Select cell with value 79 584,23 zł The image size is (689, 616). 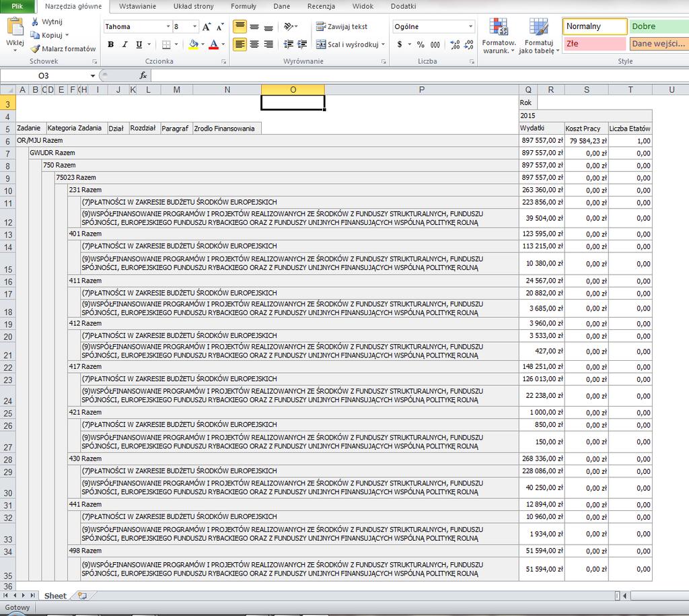[x=586, y=141]
